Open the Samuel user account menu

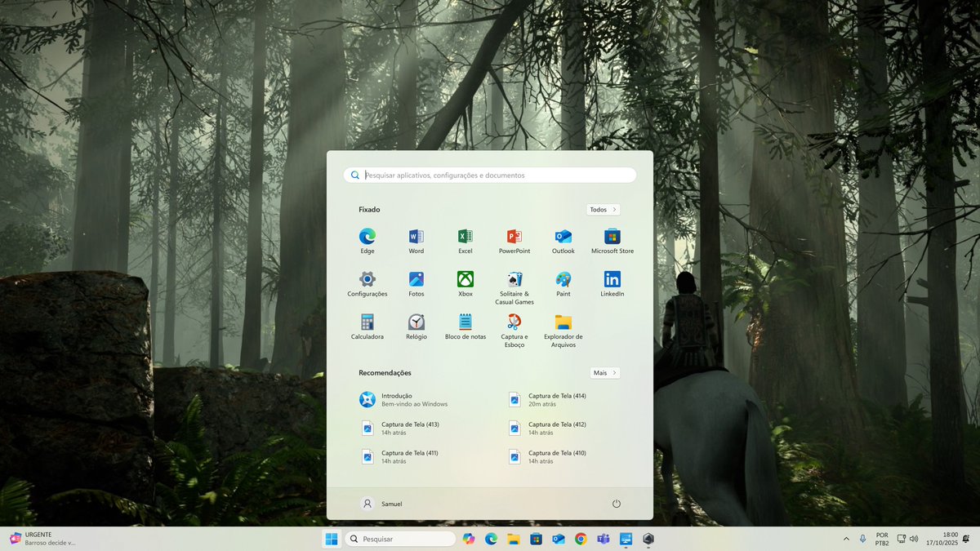(x=382, y=504)
